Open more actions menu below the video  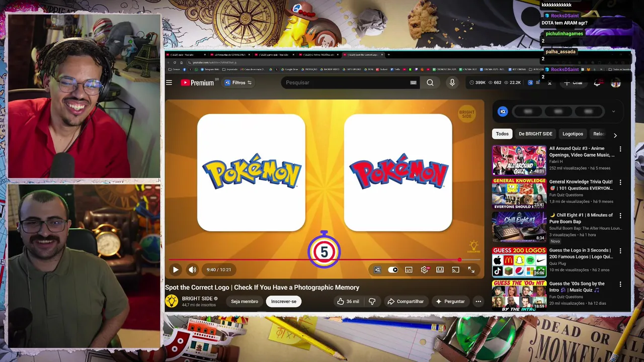478,301
